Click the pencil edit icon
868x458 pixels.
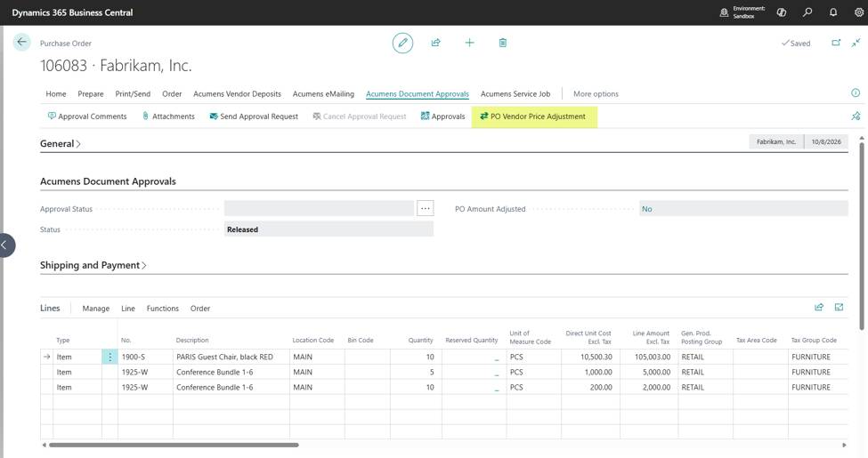coord(402,43)
